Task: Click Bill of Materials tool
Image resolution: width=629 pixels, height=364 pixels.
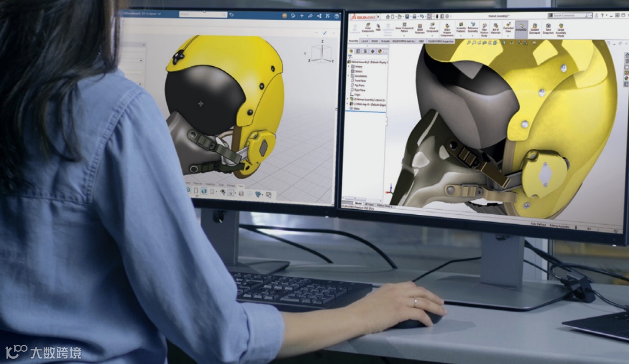Action: 496,29
